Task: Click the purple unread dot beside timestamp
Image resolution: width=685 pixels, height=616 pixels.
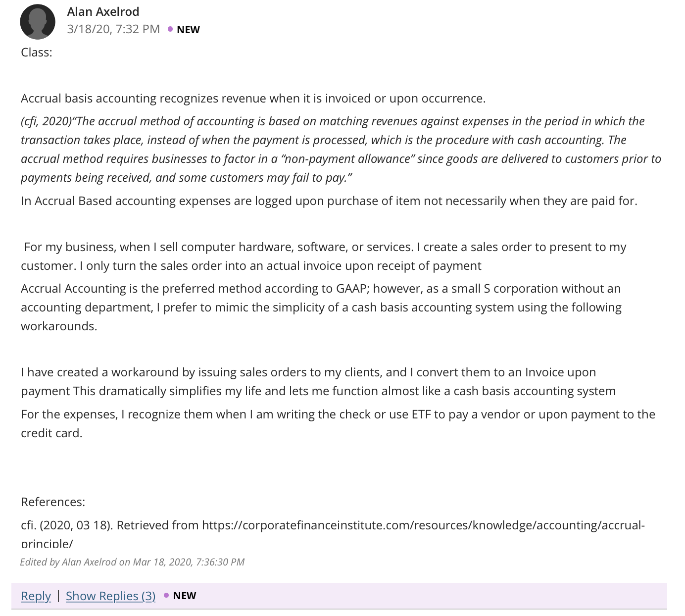Action: [170, 29]
